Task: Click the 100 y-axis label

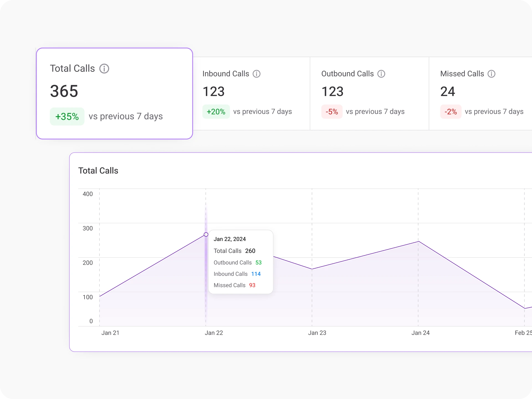Action: coord(88,297)
